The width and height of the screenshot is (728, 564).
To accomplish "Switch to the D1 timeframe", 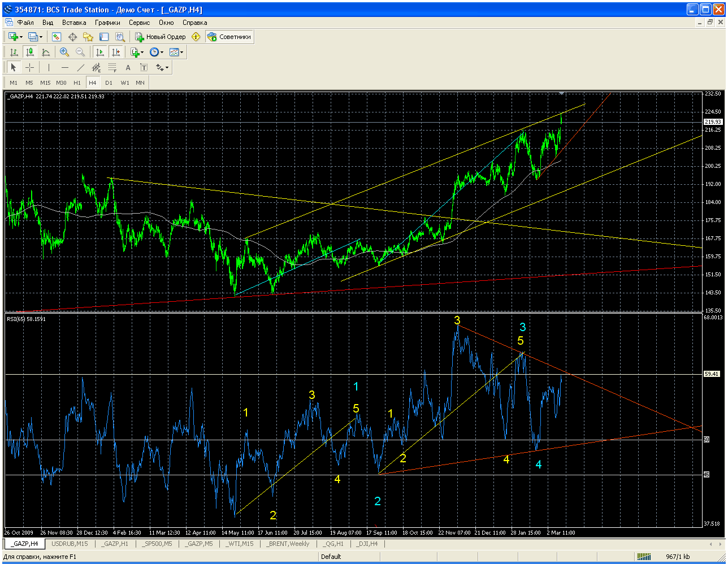I will tap(109, 83).
